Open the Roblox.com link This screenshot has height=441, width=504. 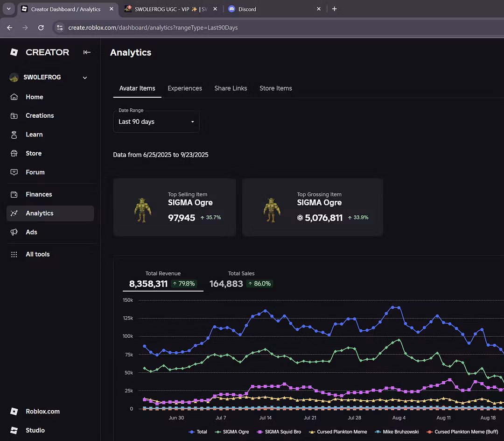[42, 412]
